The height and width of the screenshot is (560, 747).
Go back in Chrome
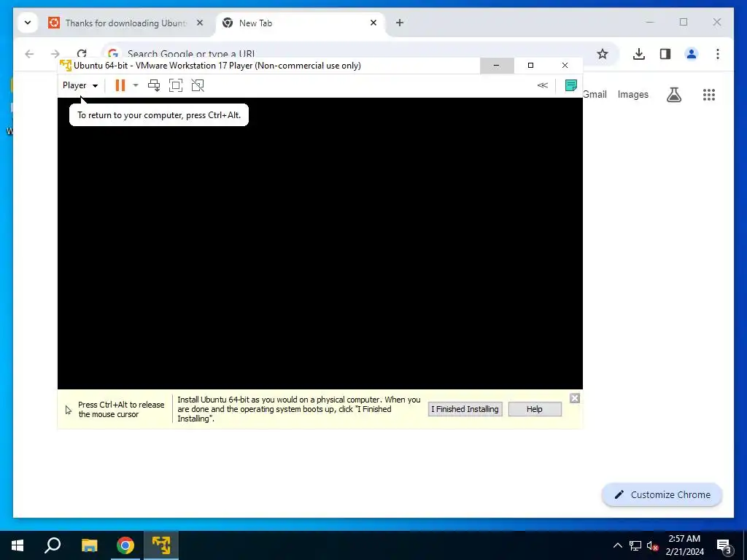tap(29, 54)
